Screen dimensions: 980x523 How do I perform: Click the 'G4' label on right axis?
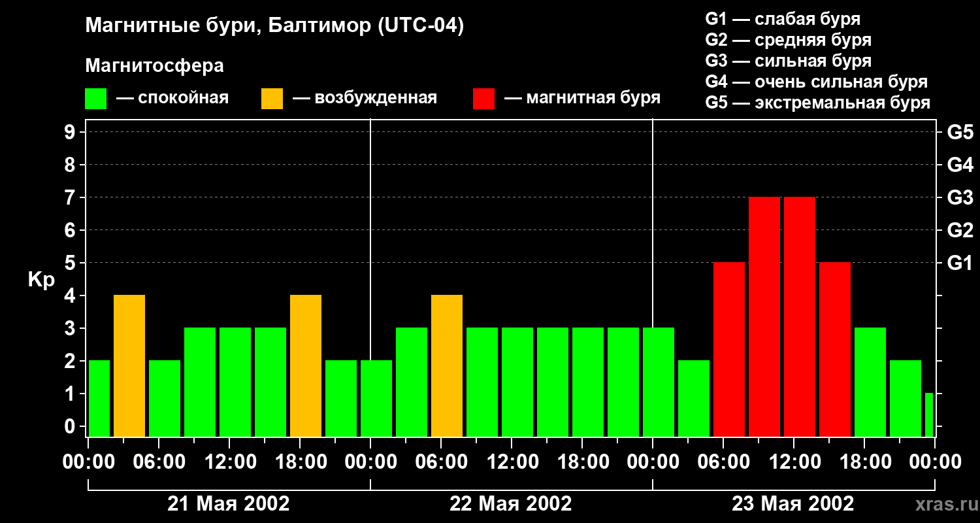[960, 165]
